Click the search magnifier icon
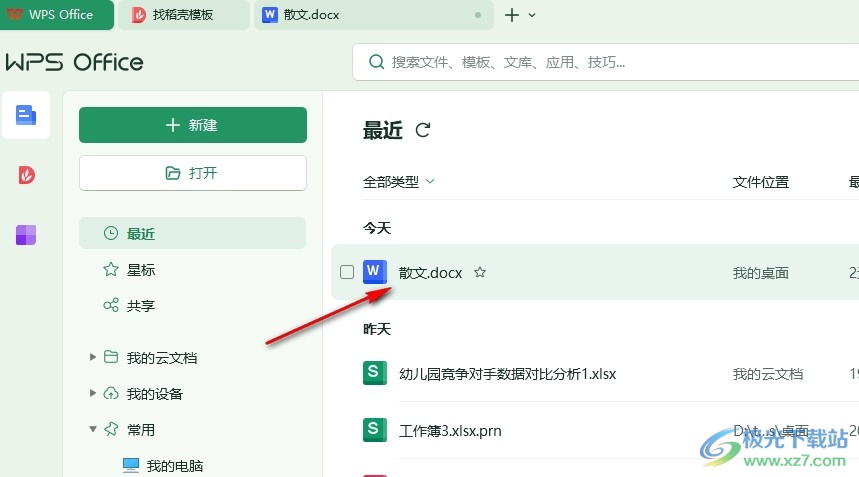This screenshot has width=859, height=477. pos(376,62)
